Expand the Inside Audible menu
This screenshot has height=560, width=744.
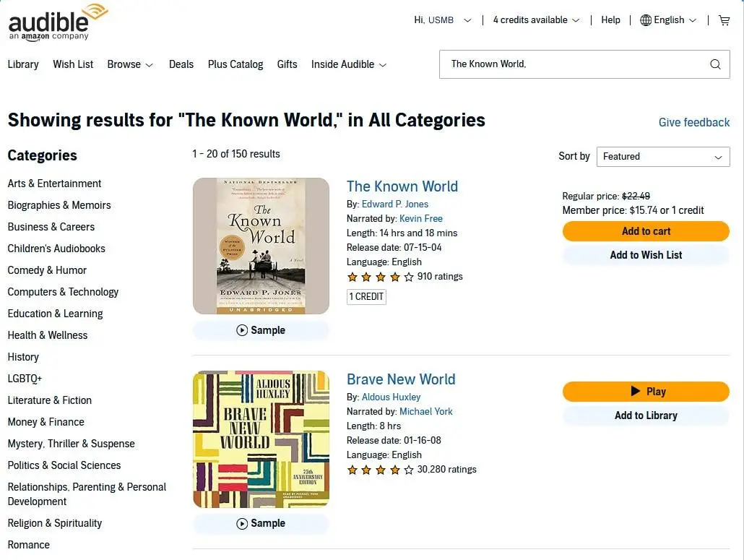(x=349, y=64)
